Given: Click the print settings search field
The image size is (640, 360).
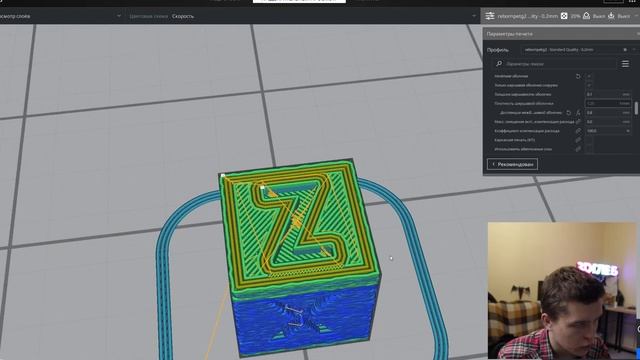Looking at the screenshot, I should (555, 64).
